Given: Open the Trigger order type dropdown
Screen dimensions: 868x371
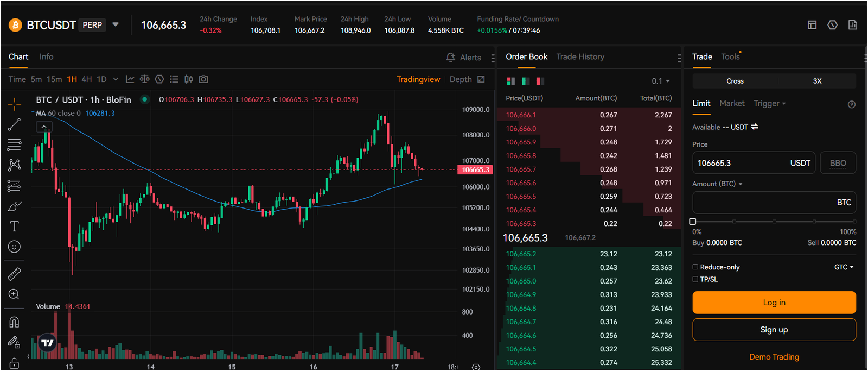Looking at the screenshot, I should [770, 103].
